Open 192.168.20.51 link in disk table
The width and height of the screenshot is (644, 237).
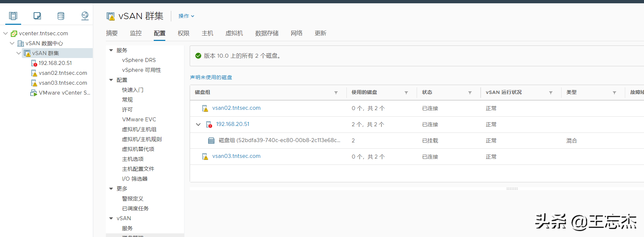click(x=233, y=124)
